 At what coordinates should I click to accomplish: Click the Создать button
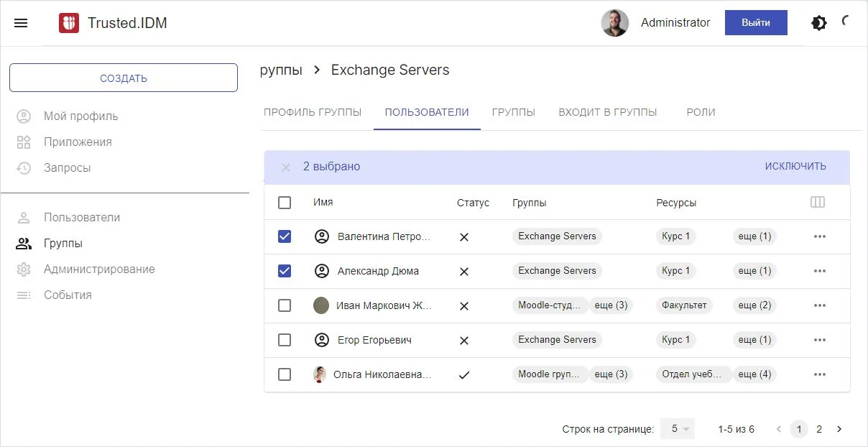124,78
